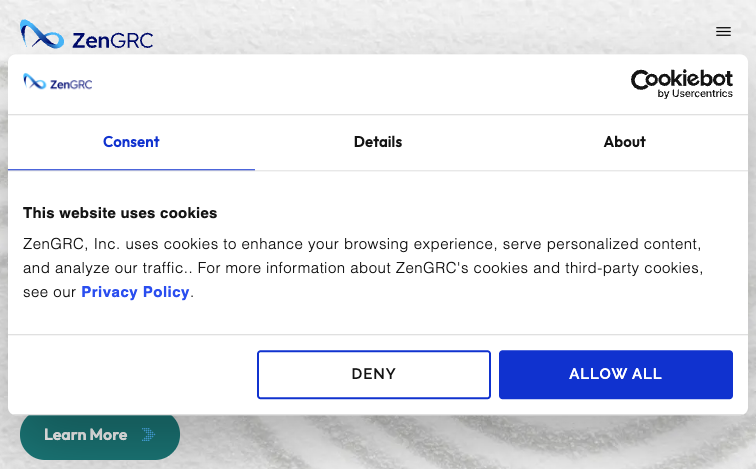Click the infinity swirl icon in page header
Image resolution: width=756 pixels, height=469 pixels.
click(x=42, y=34)
